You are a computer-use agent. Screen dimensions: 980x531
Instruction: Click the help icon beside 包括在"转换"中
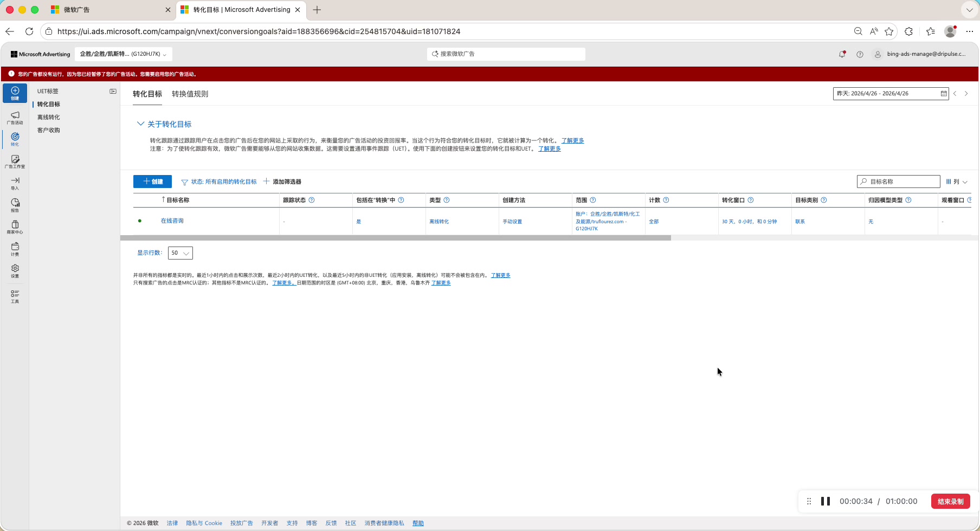coord(401,200)
